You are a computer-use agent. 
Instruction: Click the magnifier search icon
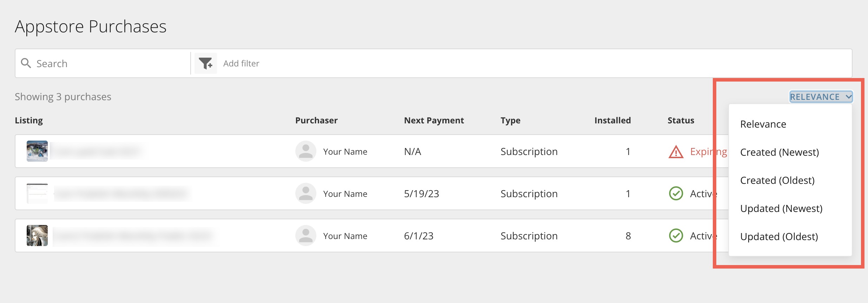click(x=26, y=63)
